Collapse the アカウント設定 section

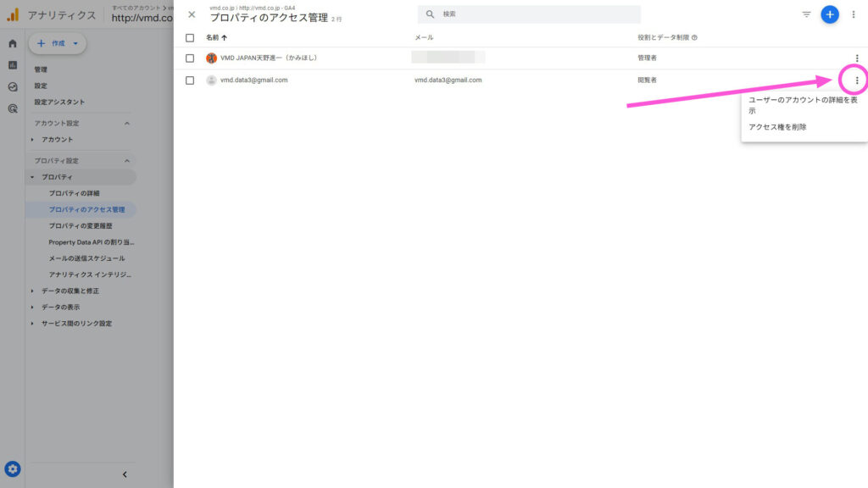(129, 123)
